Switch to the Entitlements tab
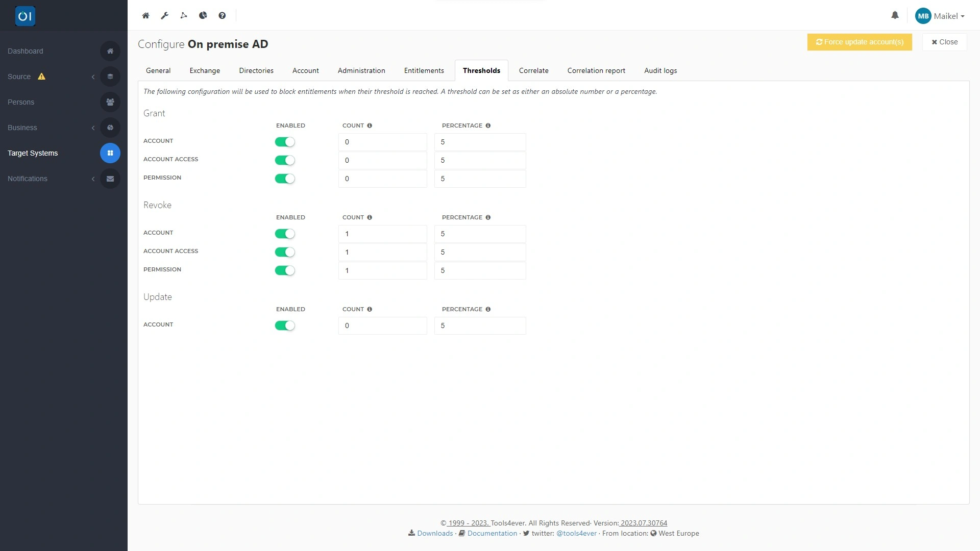The width and height of the screenshot is (980, 551). point(424,70)
